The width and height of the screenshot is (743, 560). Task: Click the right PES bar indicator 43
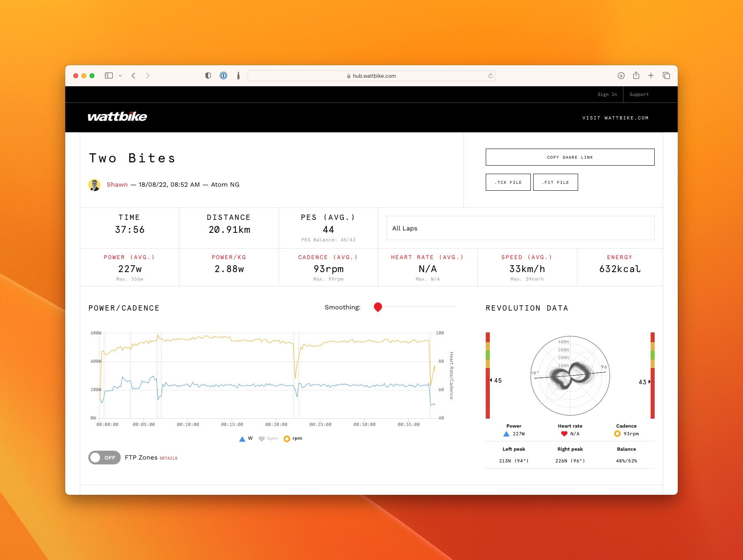644,382
